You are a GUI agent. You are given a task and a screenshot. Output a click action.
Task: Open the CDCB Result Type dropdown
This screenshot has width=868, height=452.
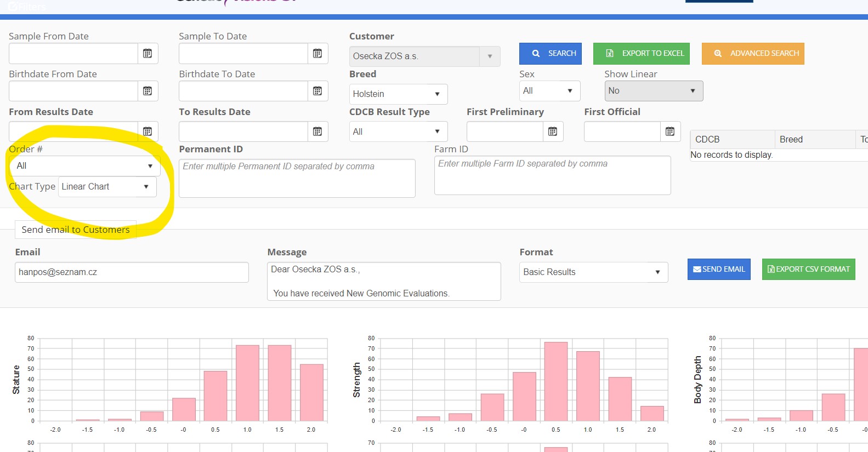pyautogui.click(x=398, y=131)
